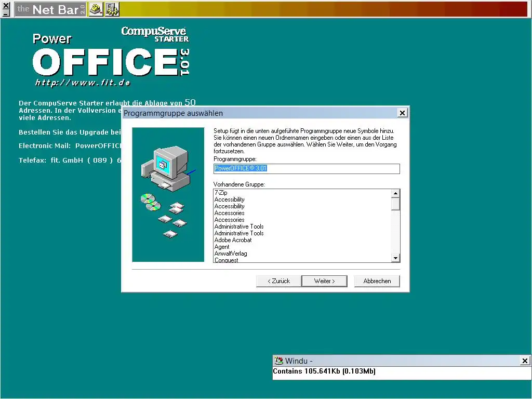This screenshot has width=532, height=399.
Task: Cancel setup with Abbrechen
Action: (377, 281)
